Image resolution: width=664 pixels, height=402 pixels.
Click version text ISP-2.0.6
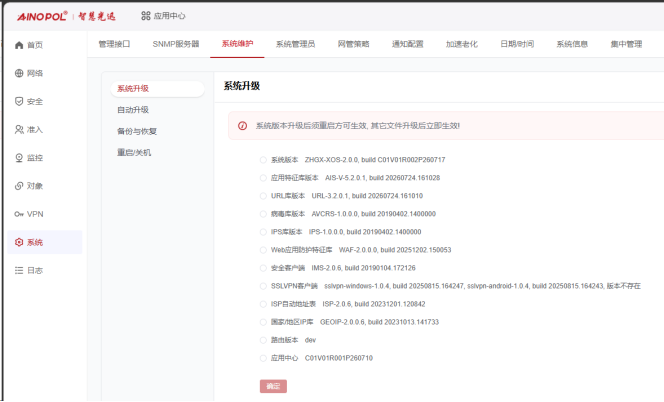click(337, 304)
